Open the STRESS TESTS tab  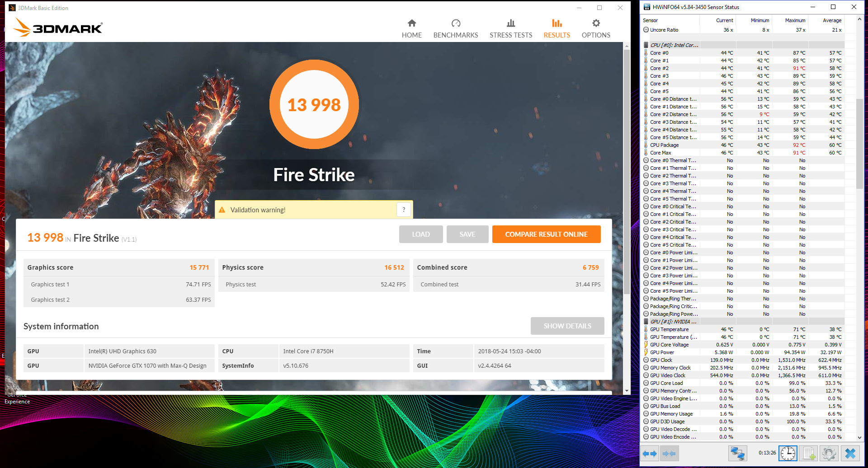[x=511, y=29]
